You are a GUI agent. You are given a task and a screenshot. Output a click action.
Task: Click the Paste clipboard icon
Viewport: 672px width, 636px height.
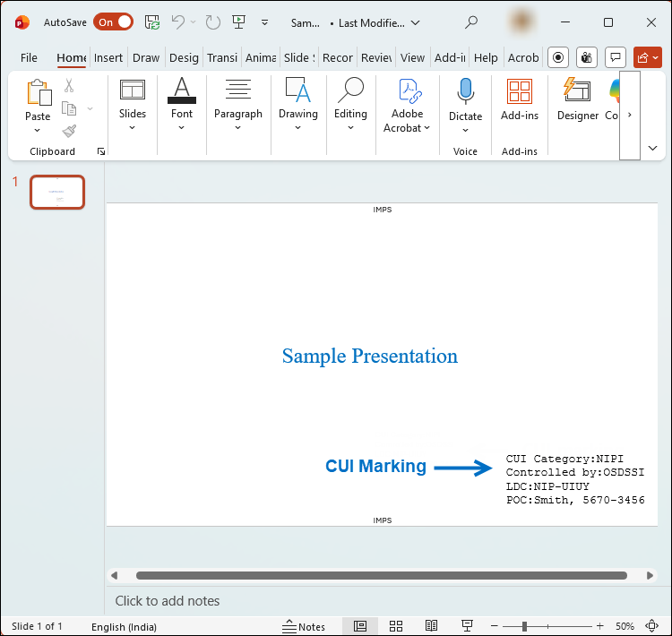tap(39, 92)
